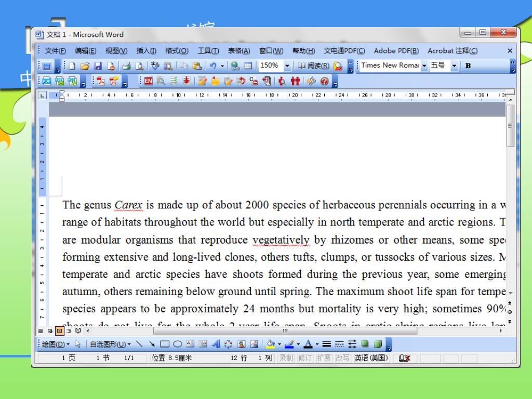The width and height of the screenshot is (532, 399).
Task: Click the Open folder icon
Action: 85,66
